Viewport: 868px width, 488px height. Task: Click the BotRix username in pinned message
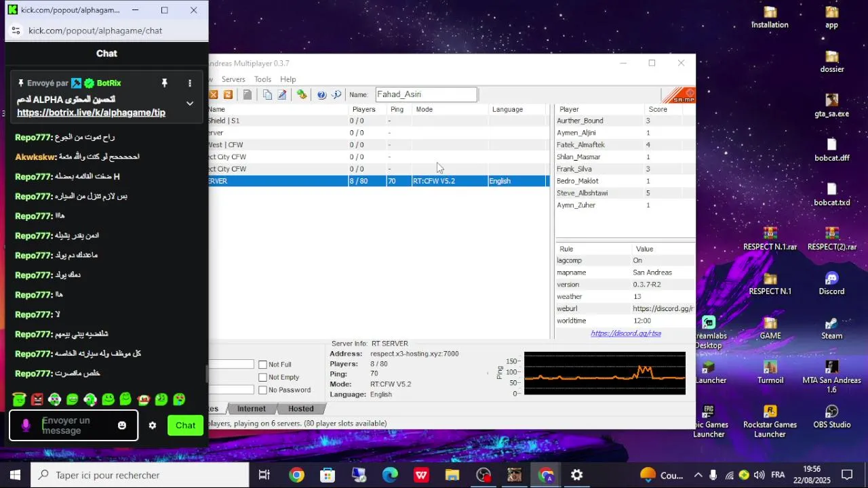point(108,83)
